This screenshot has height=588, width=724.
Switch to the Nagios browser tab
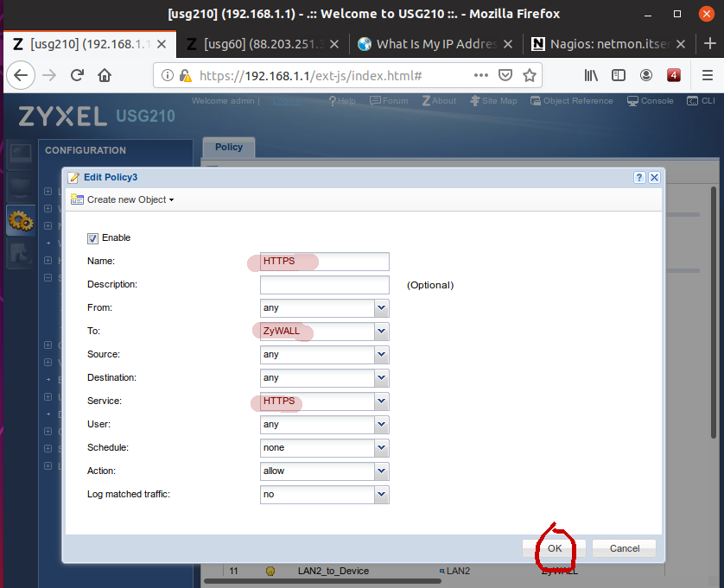[608, 44]
